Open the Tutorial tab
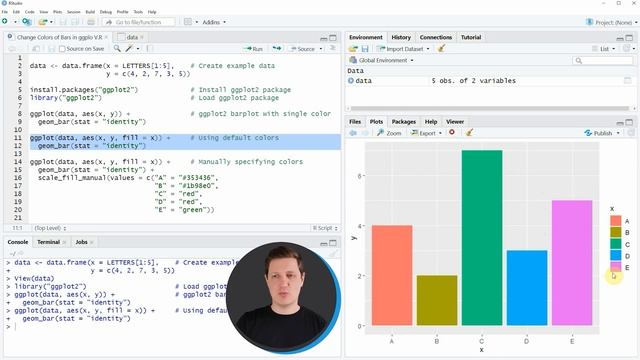This screenshot has height=360, width=640. [471, 37]
